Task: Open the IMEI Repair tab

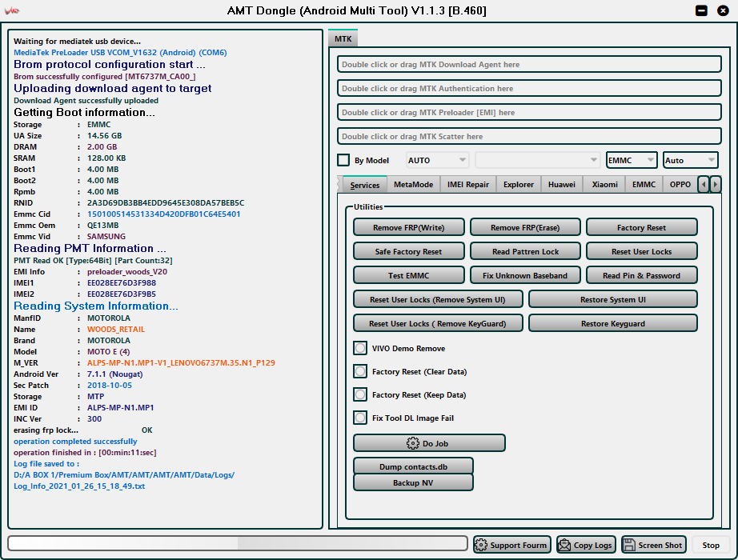Action: 467,185
